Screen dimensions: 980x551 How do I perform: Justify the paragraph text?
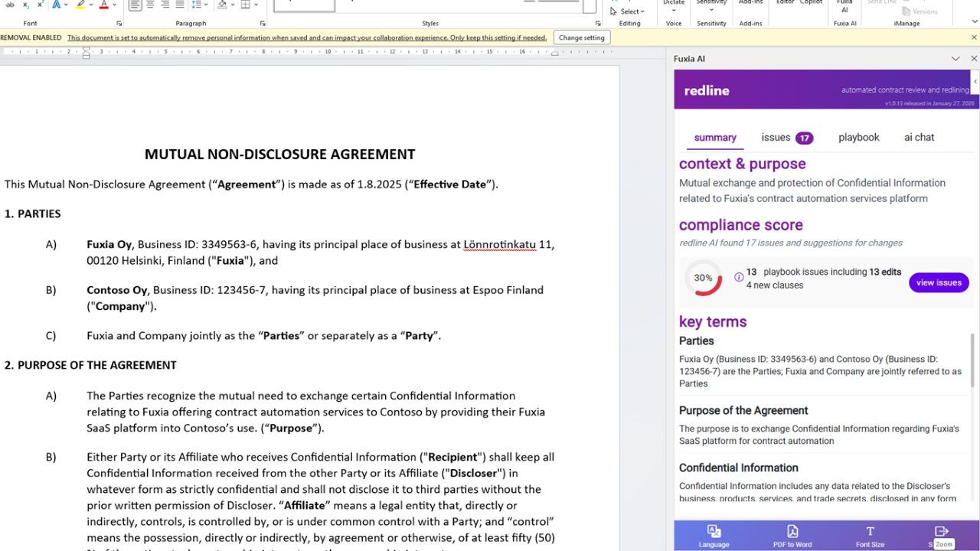(181, 5)
